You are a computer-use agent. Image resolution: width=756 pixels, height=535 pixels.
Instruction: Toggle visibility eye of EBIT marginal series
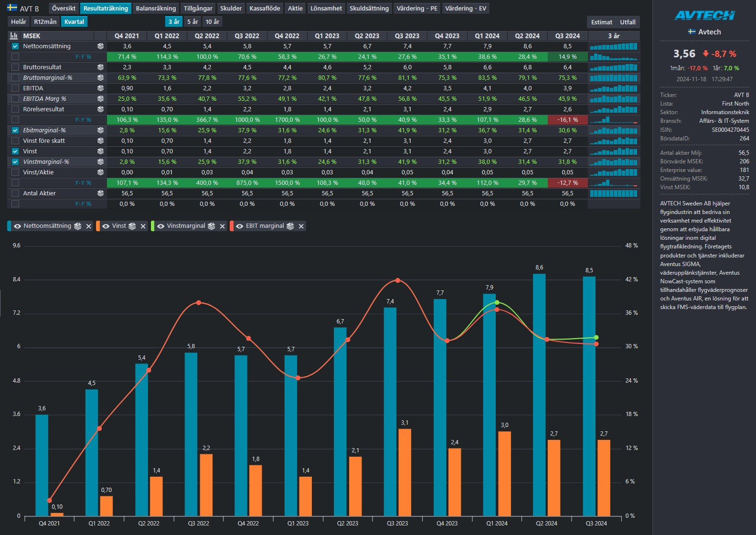(240, 226)
